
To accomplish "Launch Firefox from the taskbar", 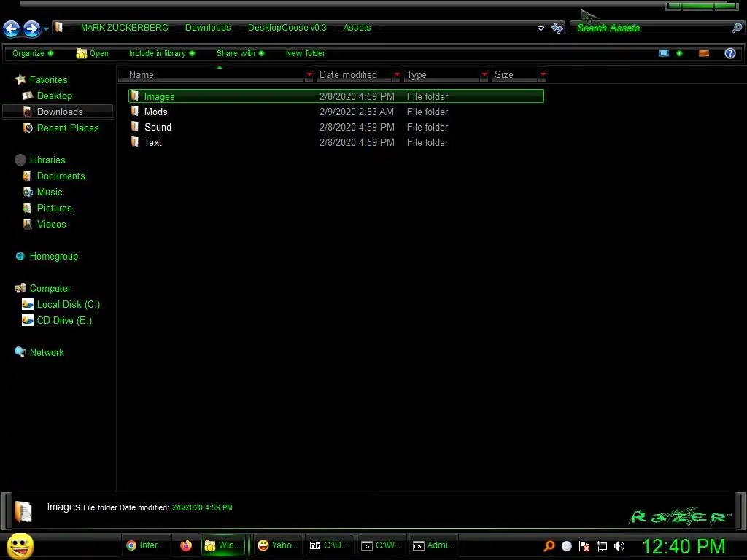I will click(186, 545).
